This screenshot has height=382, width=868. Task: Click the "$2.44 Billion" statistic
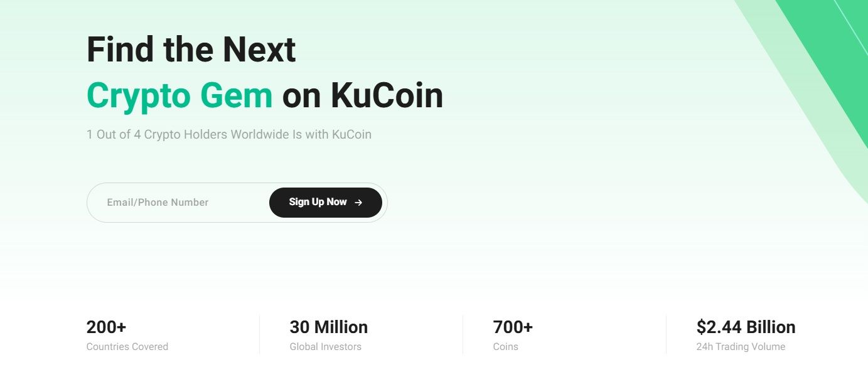click(746, 327)
